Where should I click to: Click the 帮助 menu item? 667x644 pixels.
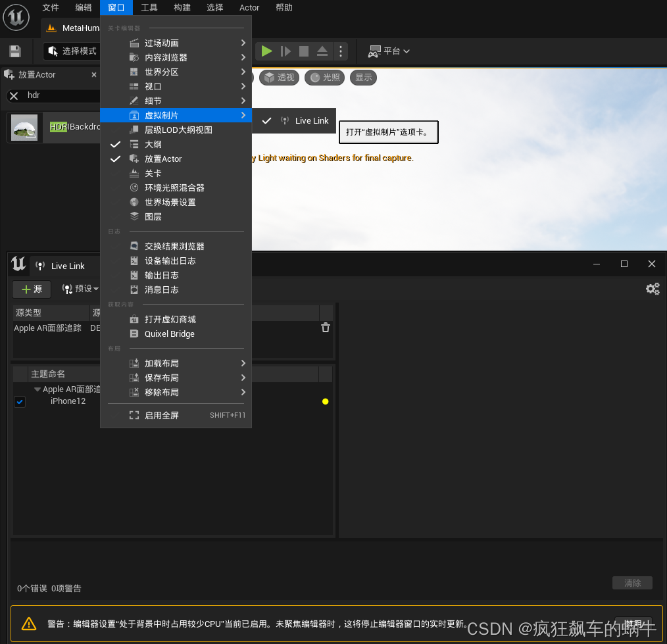[x=284, y=8]
